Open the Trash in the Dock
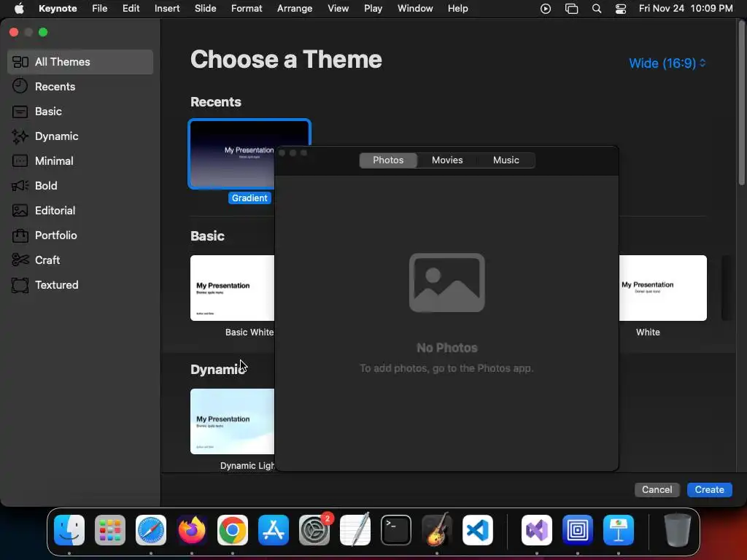Image resolution: width=747 pixels, height=560 pixels. [x=677, y=530]
